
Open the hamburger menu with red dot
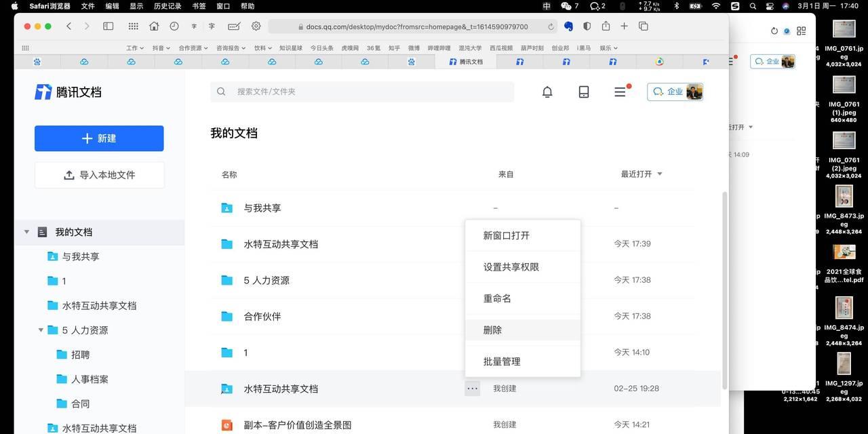pos(620,92)
